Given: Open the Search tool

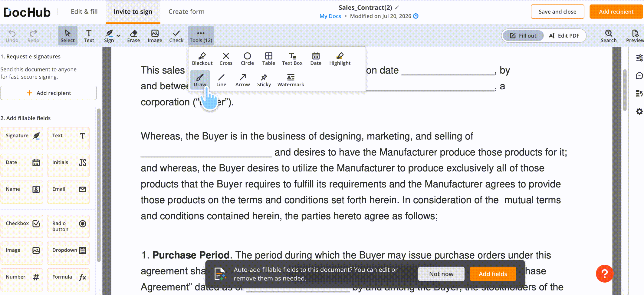Looking at the screenshot, I should [608, 36].
